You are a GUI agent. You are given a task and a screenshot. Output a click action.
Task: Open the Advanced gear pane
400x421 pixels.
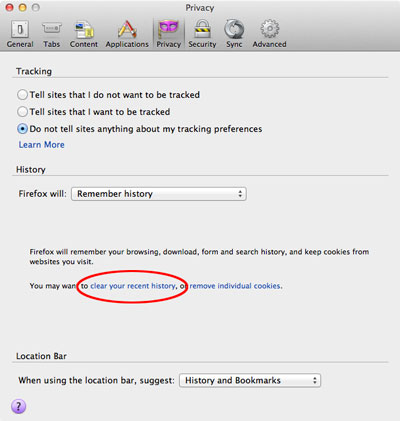pyautogui.click(x=269, y=34)
